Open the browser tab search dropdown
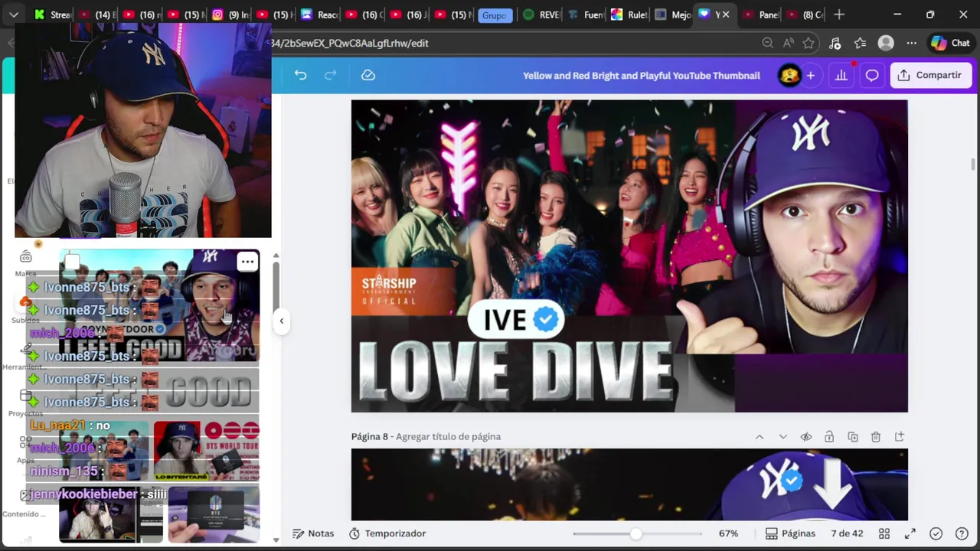The height and width of the screenshot is (551, 980). (14, 15)
